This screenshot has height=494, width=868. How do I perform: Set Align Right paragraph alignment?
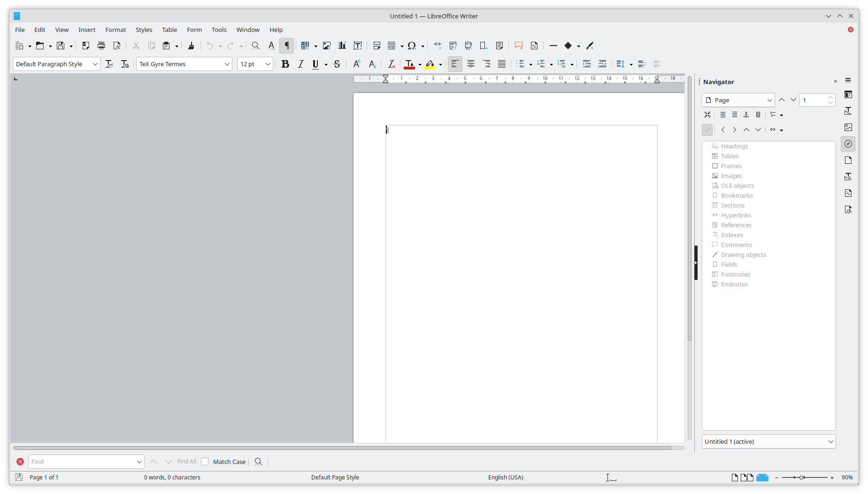[486, 64]
